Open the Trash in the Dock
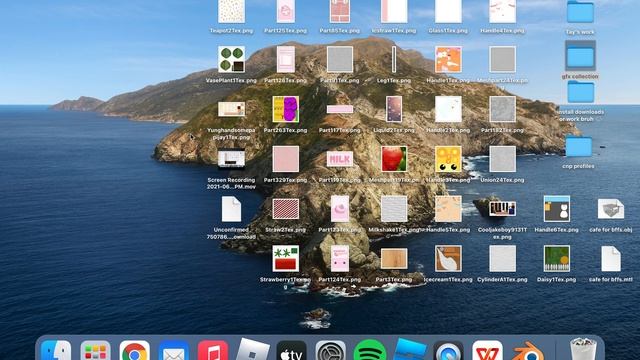This screenshot has width=640, height=360. pyautogui.click(x=584, y=349)
